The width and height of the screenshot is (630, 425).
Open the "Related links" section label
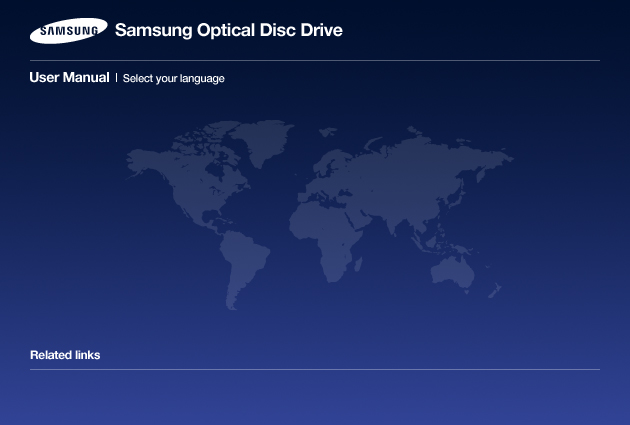[65, 355]
